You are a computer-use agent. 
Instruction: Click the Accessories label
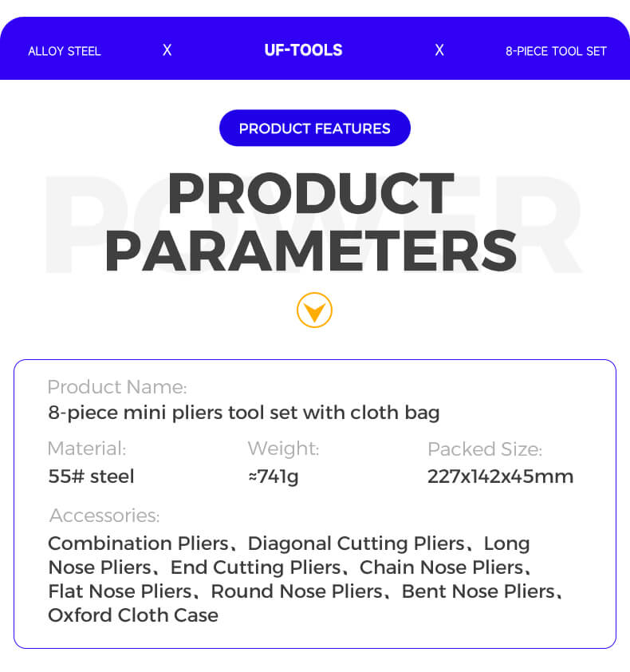[x=104, y=516]
